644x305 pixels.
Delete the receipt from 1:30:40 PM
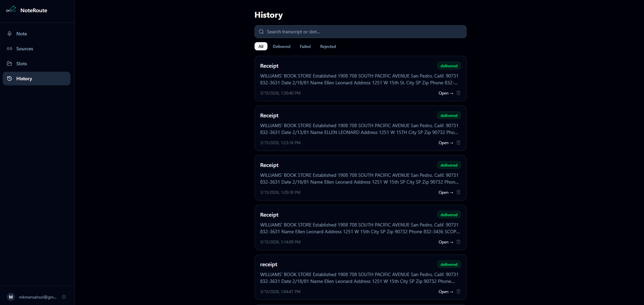click(458, 93)
